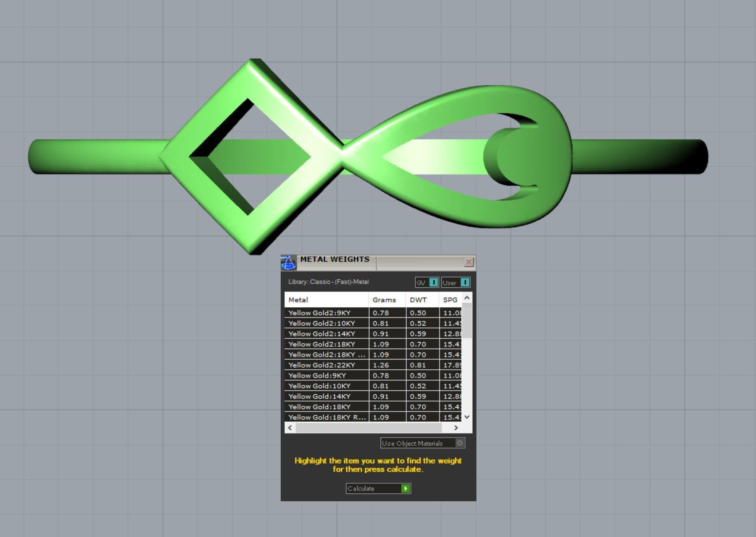
Task: Toggle the User library switch
Action: click(x=464, y=282)
